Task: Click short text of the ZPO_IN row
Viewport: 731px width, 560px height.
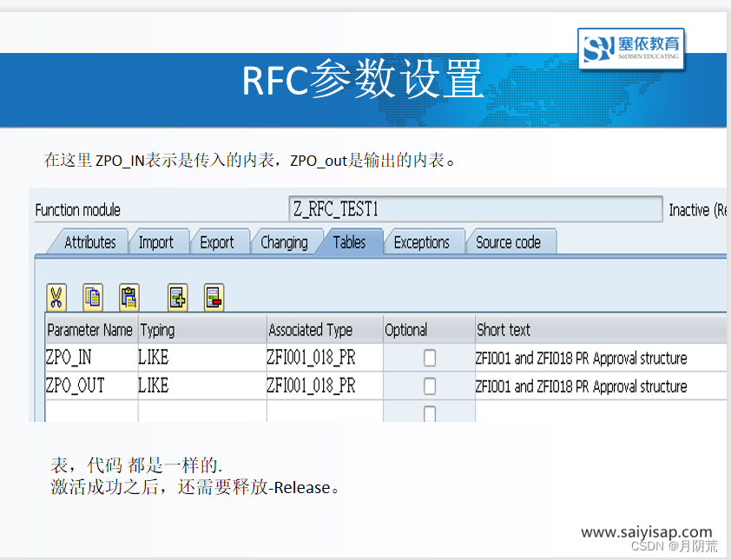Action: point(601,358)
